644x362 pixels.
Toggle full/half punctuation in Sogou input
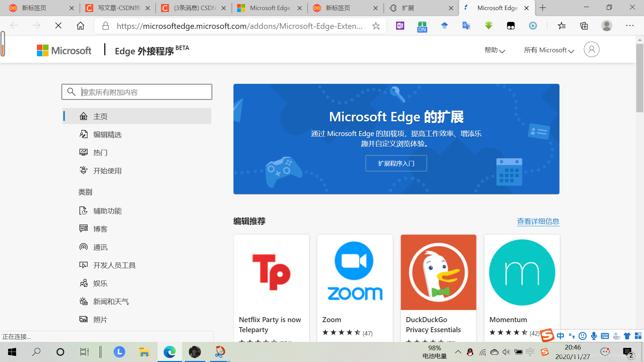pyautogui.click(x=572, y=336)
